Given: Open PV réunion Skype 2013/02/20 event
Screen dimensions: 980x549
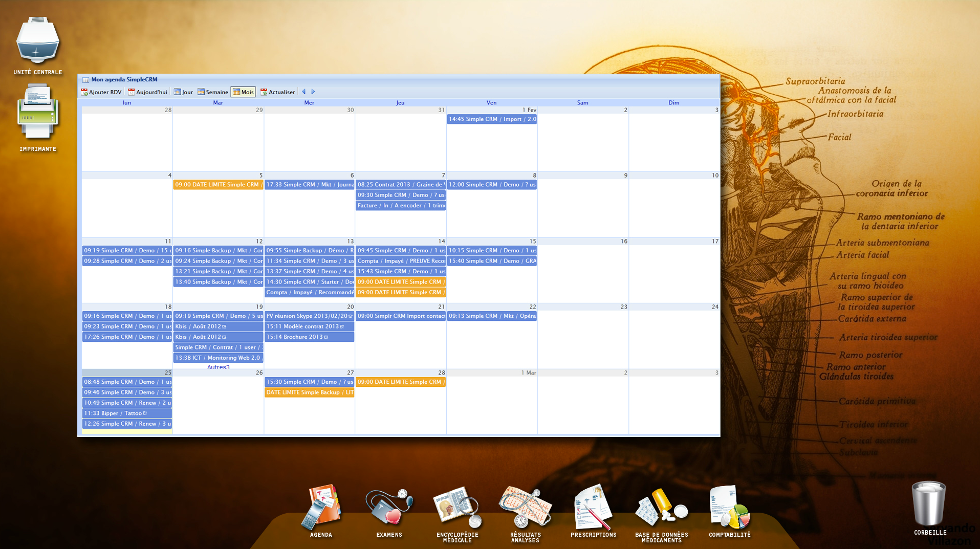Looking at the screenshot, I should 309,316.
